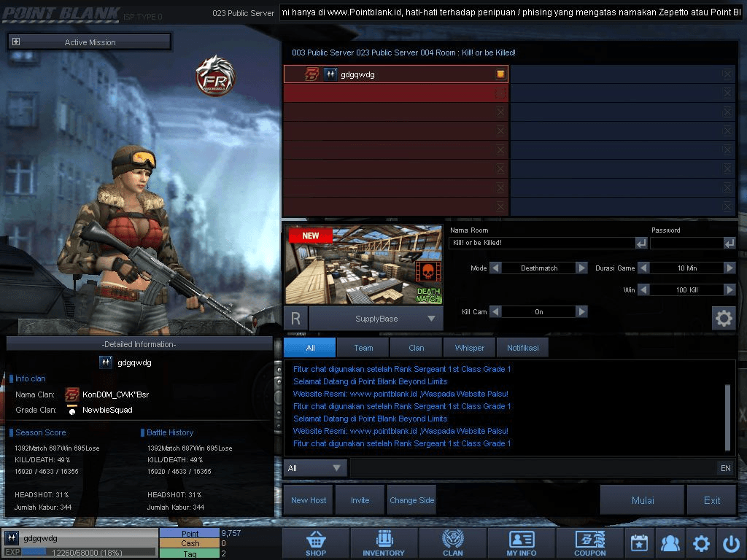Close the second blue team slot
This screenshot has width=747, height=560.
pos(727,93)
